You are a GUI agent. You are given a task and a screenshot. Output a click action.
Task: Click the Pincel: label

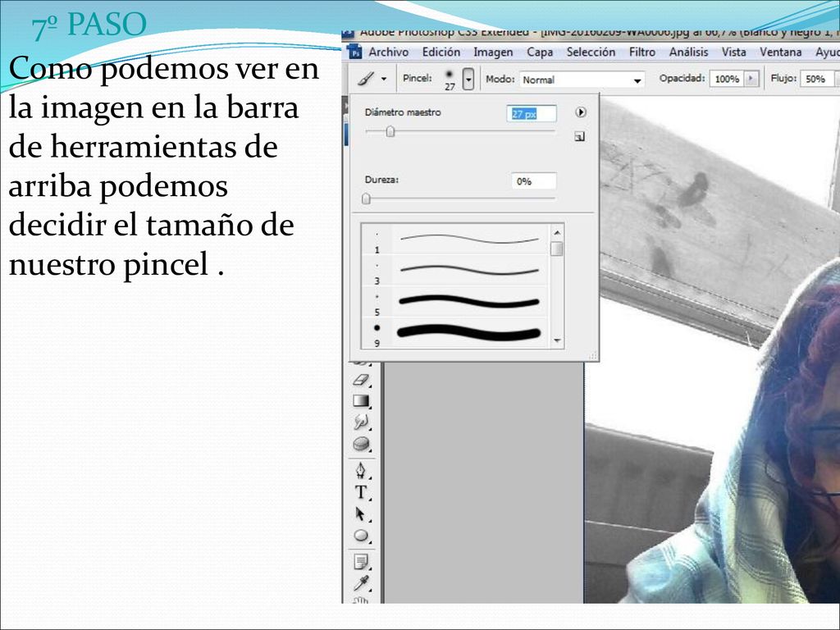[417, 78]
